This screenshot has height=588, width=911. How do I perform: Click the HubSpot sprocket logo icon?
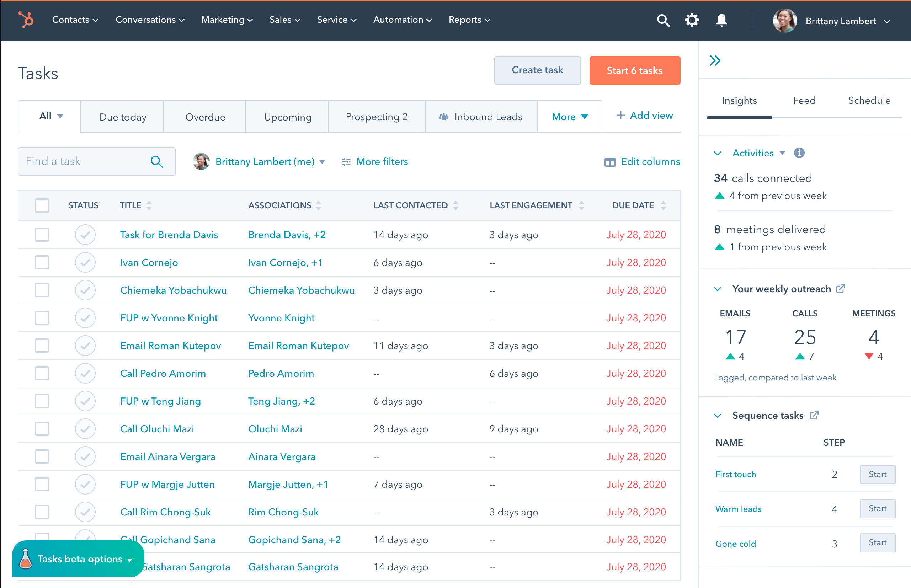click(25, 19)
